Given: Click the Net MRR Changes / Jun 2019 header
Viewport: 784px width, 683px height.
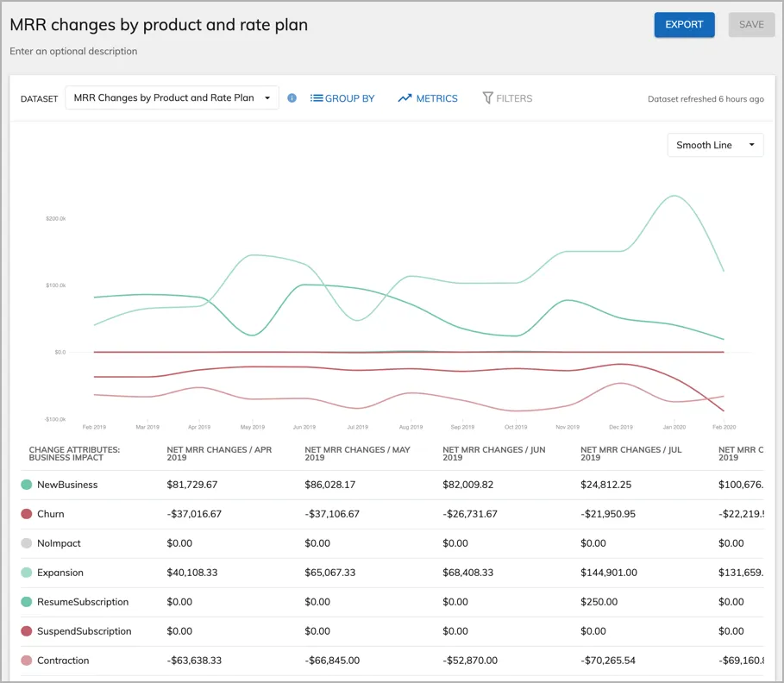Looking at the screenshot, I should tap(494, 454).
